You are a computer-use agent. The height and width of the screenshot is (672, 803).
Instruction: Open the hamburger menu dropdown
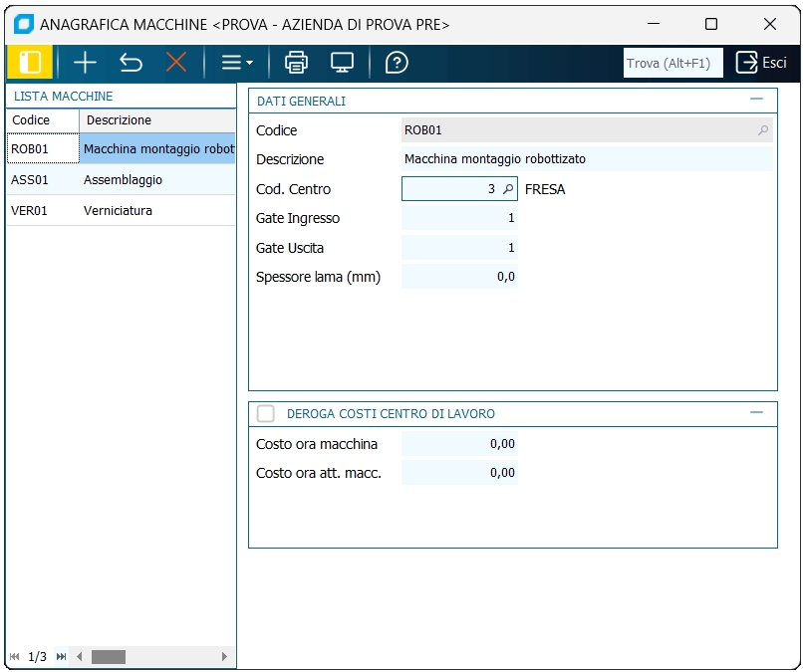point(236,63)
